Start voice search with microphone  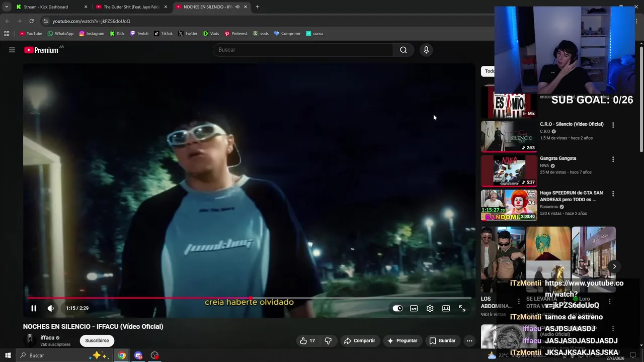(x=426, y=50)
